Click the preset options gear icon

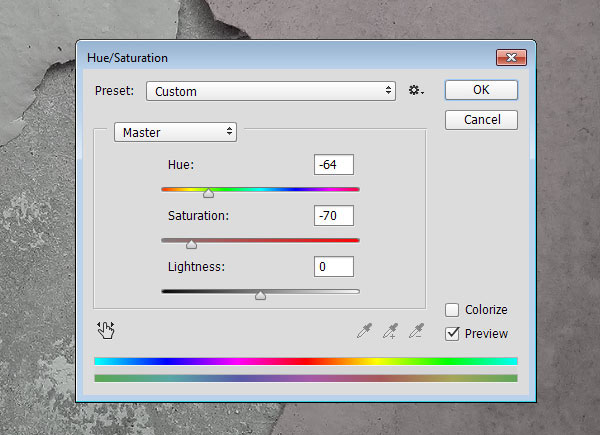(x=416, y=91)
